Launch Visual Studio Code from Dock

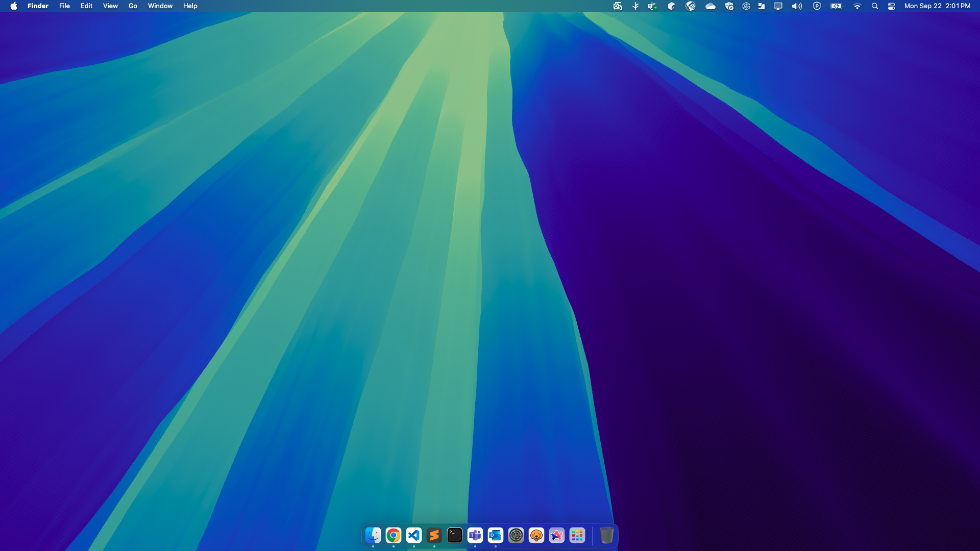coord(413,535)
